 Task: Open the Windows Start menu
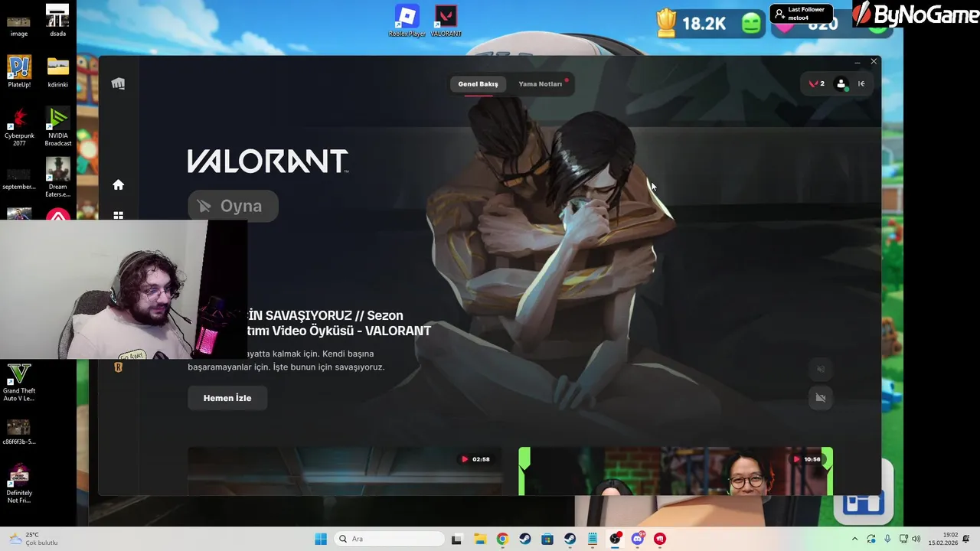pos(321,539)
